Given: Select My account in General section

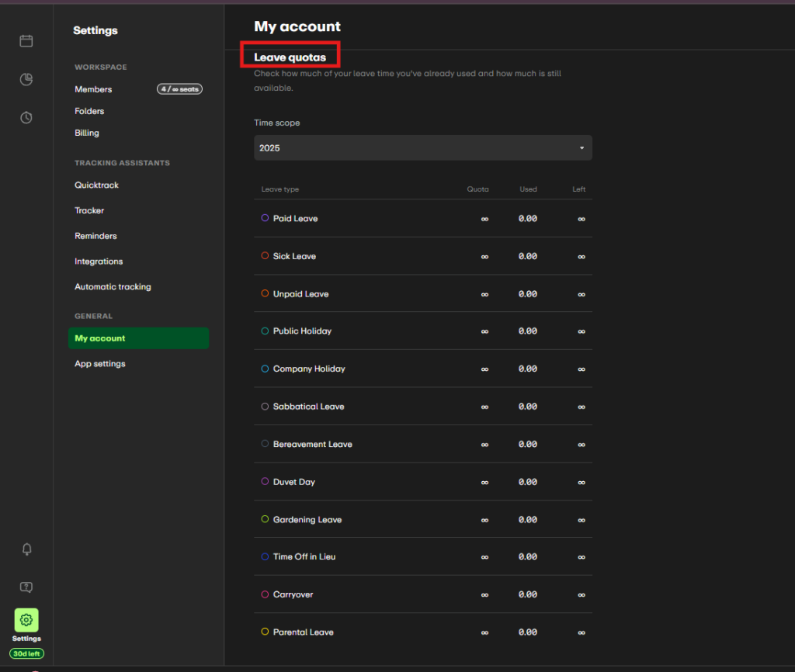Looking at the screenshot, I should pos(138,338).
